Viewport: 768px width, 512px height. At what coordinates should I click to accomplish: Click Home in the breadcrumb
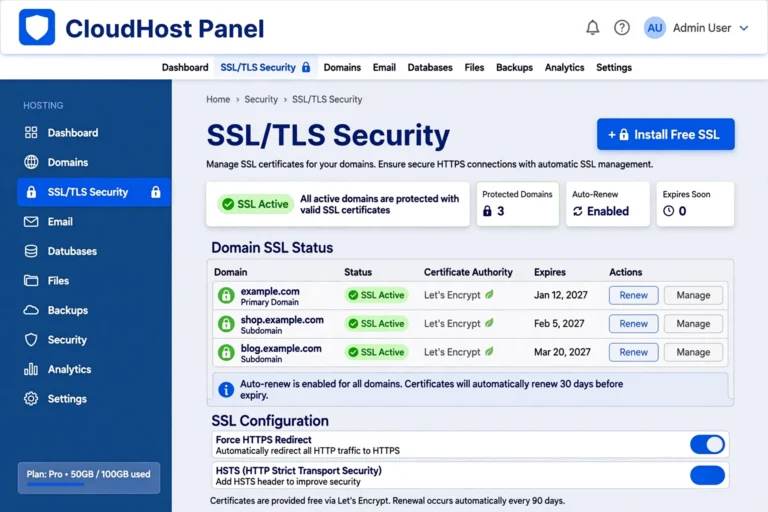[x=218, y=99]
